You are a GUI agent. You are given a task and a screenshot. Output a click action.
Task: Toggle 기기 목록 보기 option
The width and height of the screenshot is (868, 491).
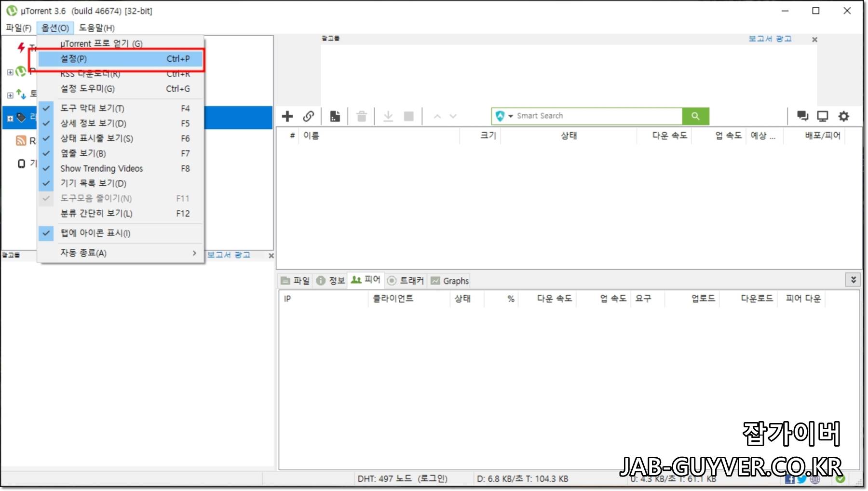click(x=121, y=183)
